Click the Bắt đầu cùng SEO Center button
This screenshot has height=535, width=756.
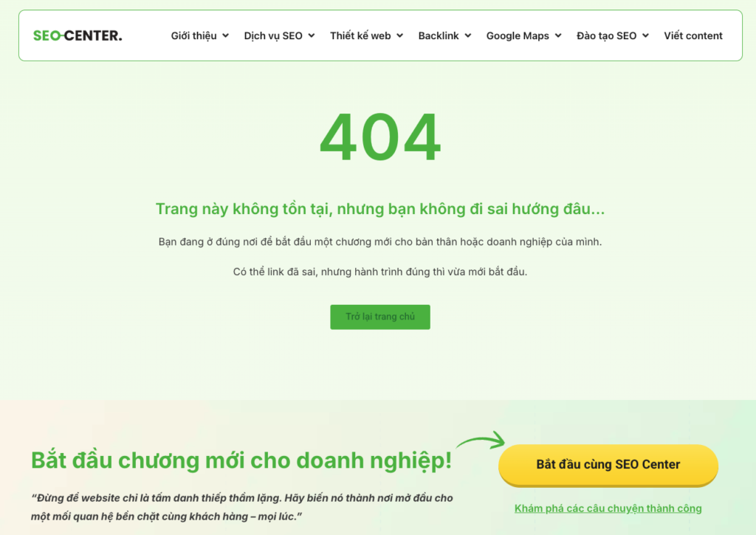tap(608, 465)
